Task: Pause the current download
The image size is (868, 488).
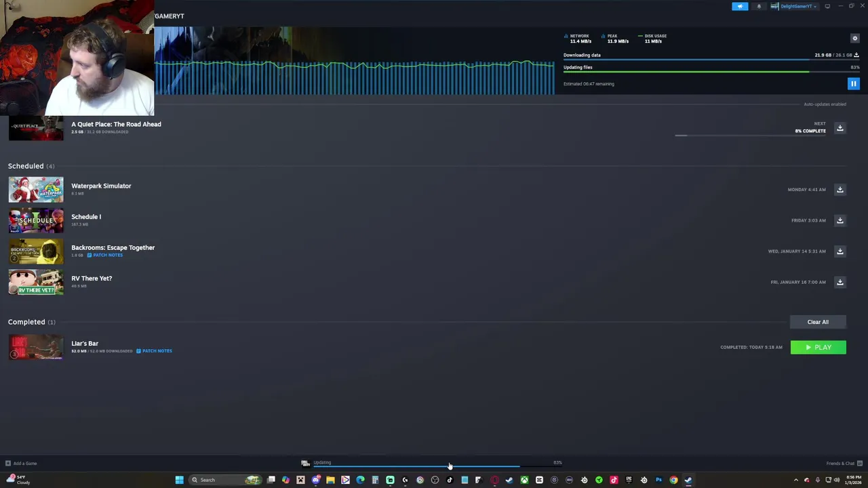Action: coord(853,84)
